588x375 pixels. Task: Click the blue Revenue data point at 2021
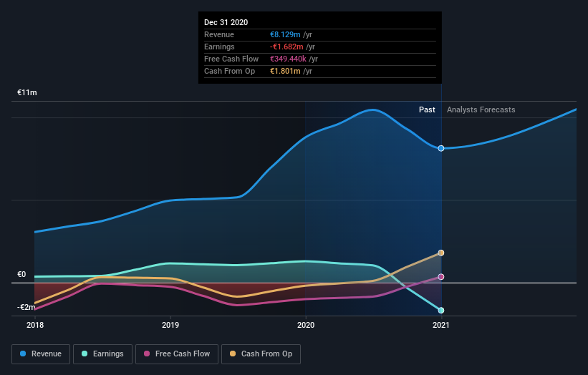441,148
